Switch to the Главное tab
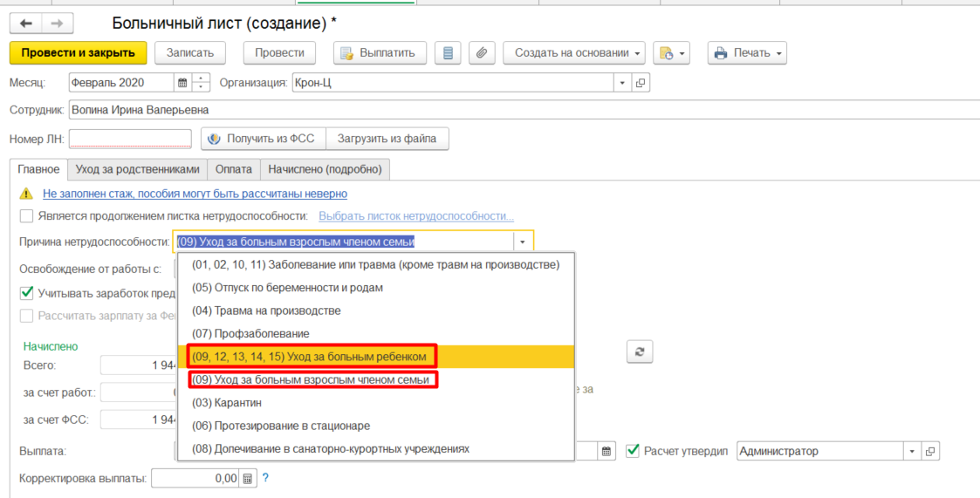The width and height of the screenshot is (980, 498). (x=38, y=168)
